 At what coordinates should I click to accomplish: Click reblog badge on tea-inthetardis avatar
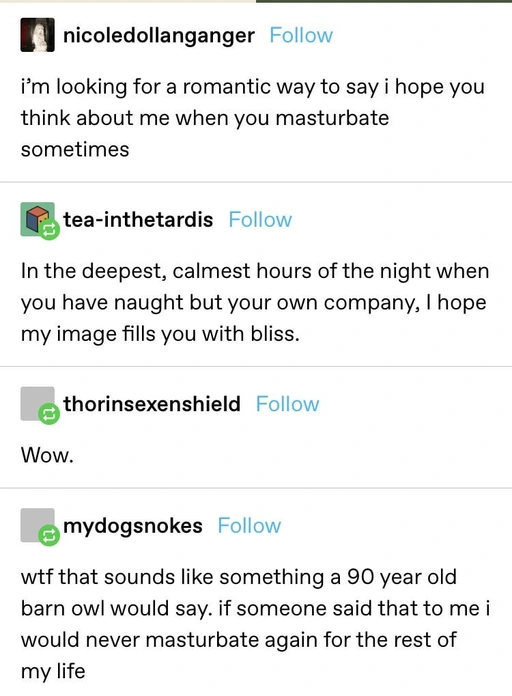[49, 229]
